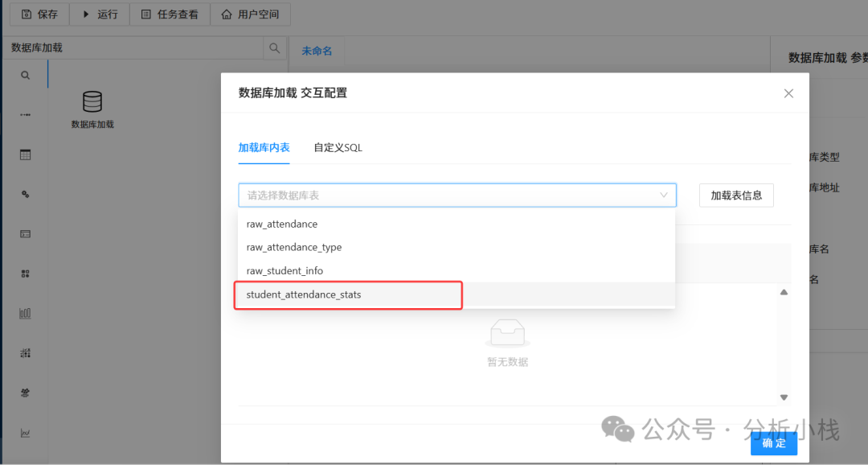Click the 请选择数据库表 dropdown field
Screen dimensions: 868x465
click(457, 195)
